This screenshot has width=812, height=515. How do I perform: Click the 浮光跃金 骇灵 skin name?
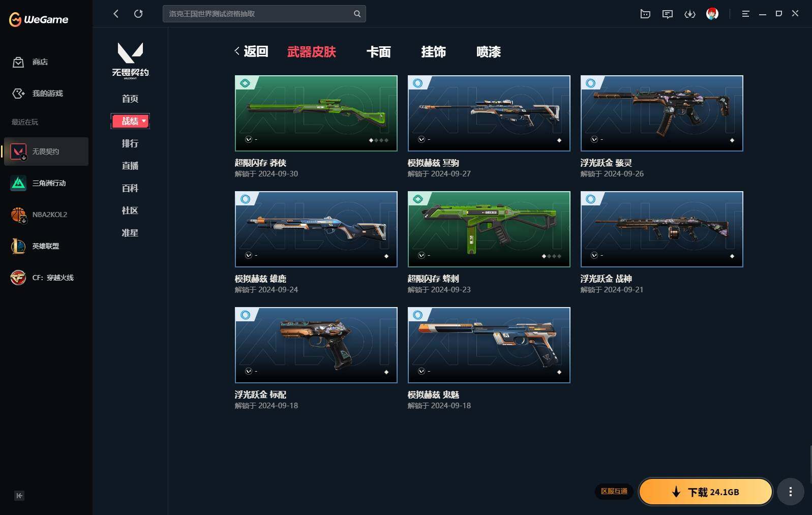(607, 163)
